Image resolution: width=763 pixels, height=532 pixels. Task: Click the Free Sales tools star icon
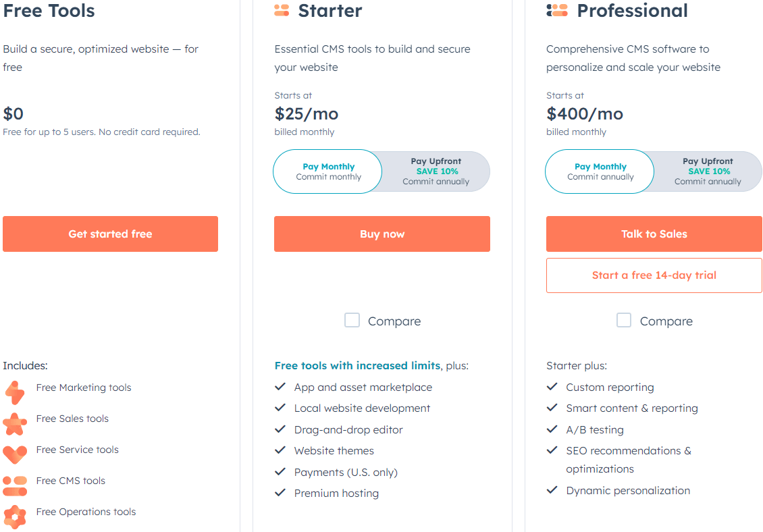tap(14, 423)
